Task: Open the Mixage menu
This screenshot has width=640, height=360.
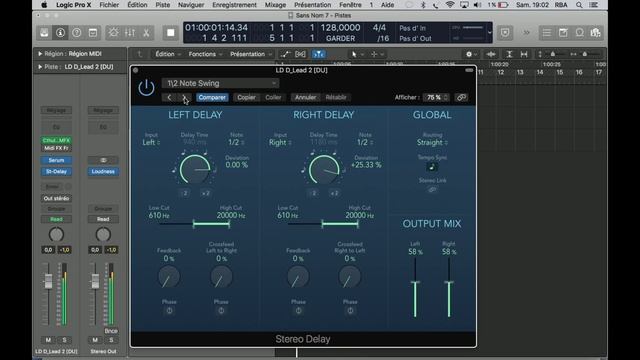Action: coord(275,5)
